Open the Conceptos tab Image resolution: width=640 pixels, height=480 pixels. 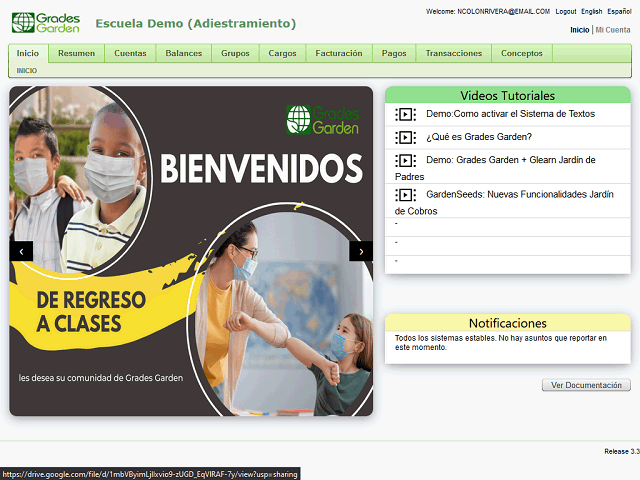point(522,53)
